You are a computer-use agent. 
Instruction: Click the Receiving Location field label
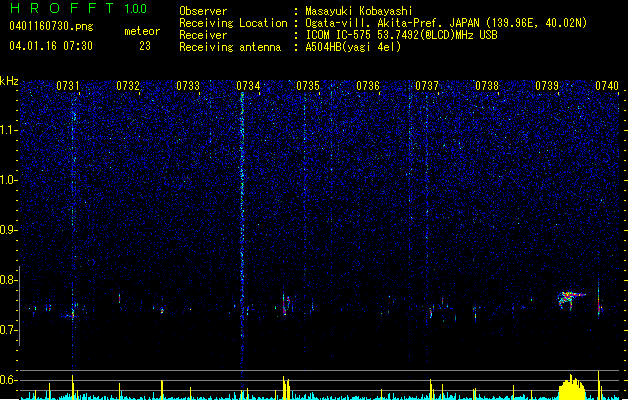233,23
